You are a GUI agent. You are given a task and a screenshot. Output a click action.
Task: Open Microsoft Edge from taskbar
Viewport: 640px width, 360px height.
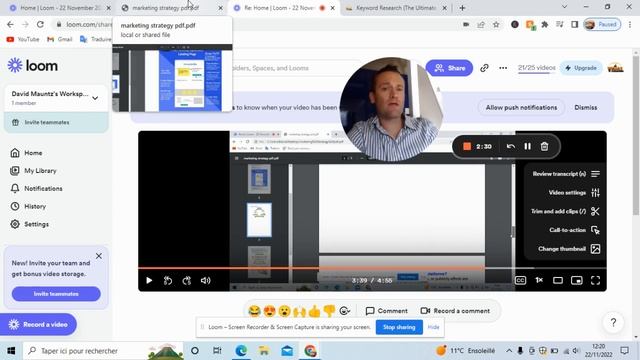[x=241, y=351]
